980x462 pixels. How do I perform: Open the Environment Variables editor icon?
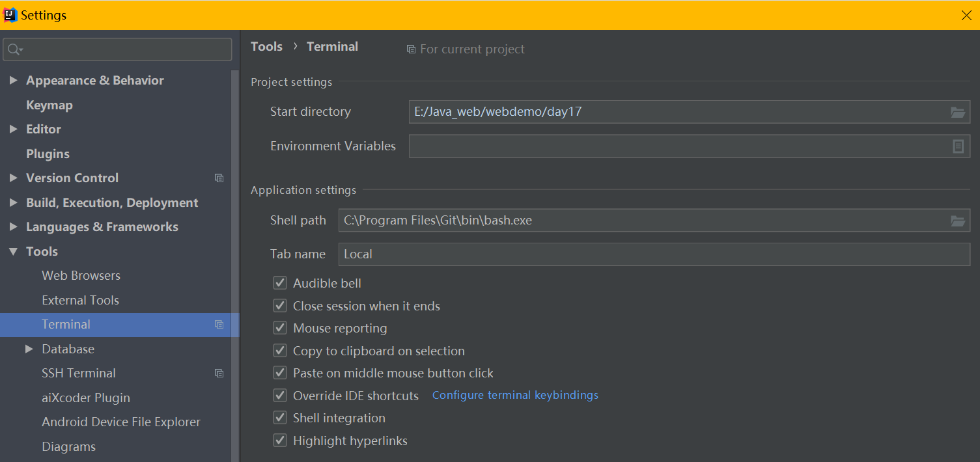click(x=957, y=146)
